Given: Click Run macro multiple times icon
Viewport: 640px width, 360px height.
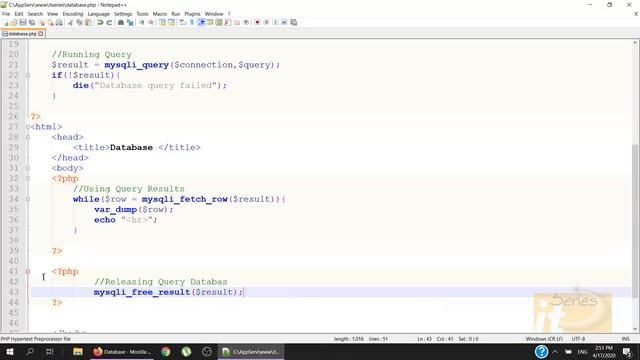Looking at the screenshot, I should coord(284,22).
